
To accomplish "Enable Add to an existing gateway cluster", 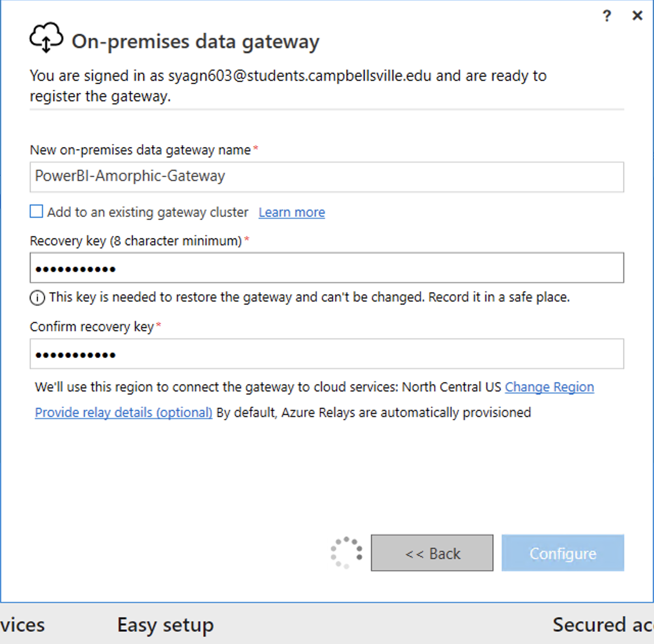I will (36, 211).
